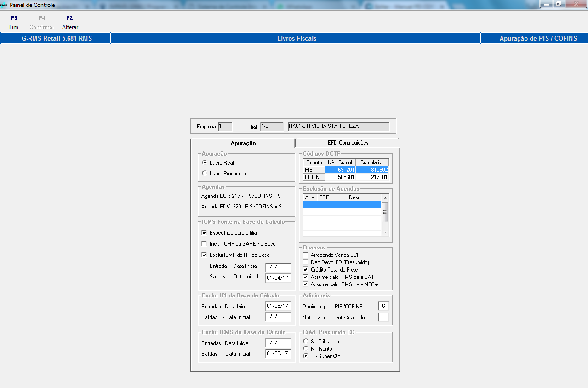This screenshot has width=588, height=388.
Task: Click the Não Cumul. column header
Action: point(340,162)
